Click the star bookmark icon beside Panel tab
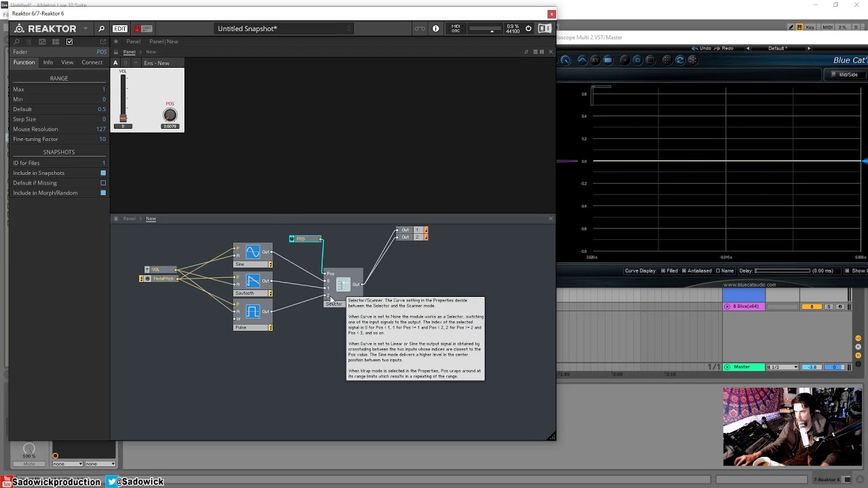 tap(116, 41)
